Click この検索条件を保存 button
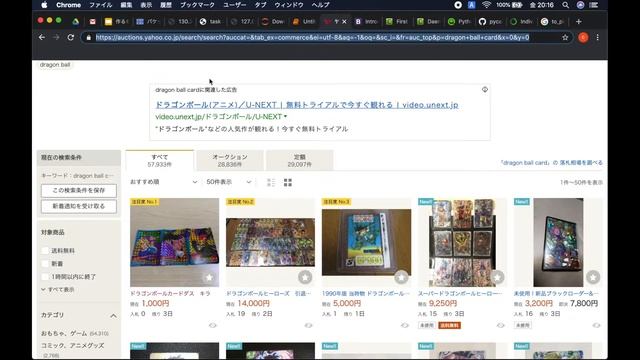Screen dimensions: 640x360 tap(79, 191)
